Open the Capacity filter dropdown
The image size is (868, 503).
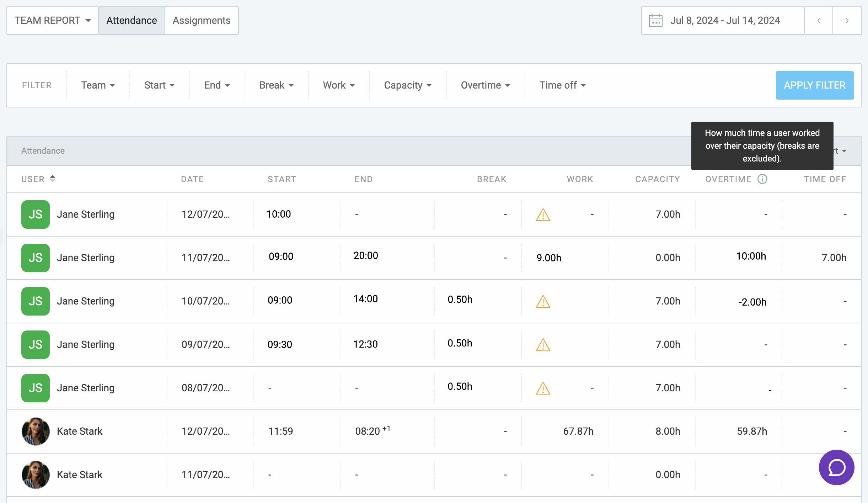coord(407,85)
